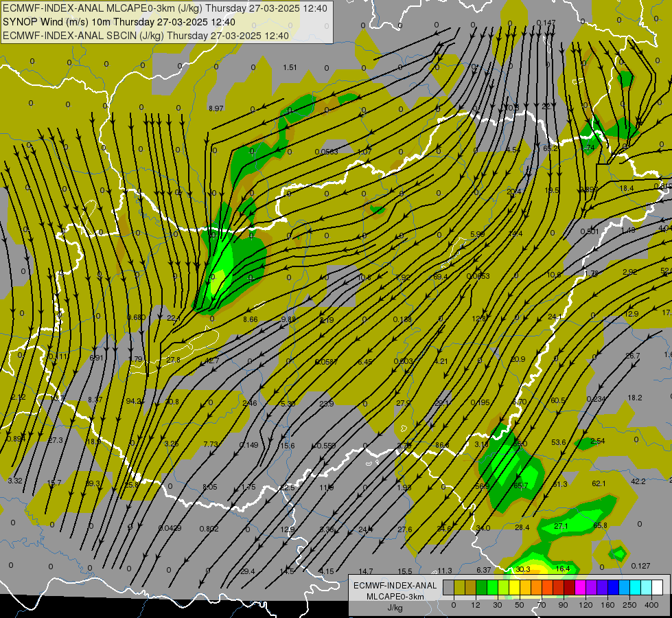Viewport: 672px width, 618px height.
Task: Pick the dark red legend swatch
Action: (569, 587)
